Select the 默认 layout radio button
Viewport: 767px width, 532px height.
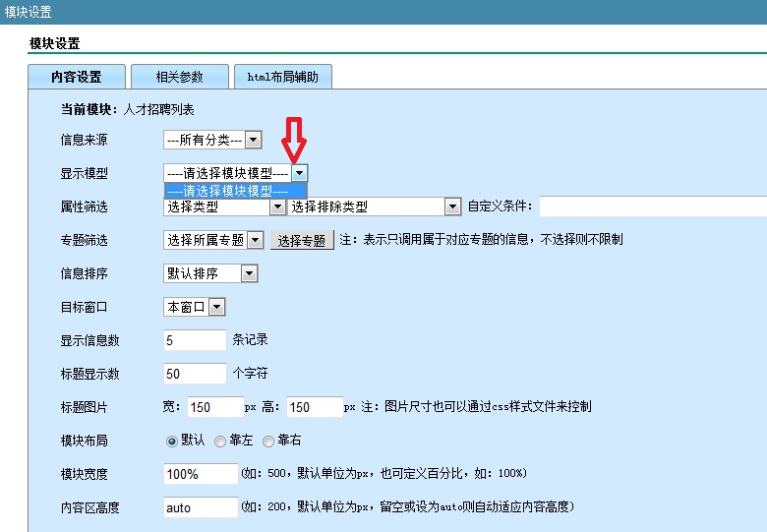172,442
